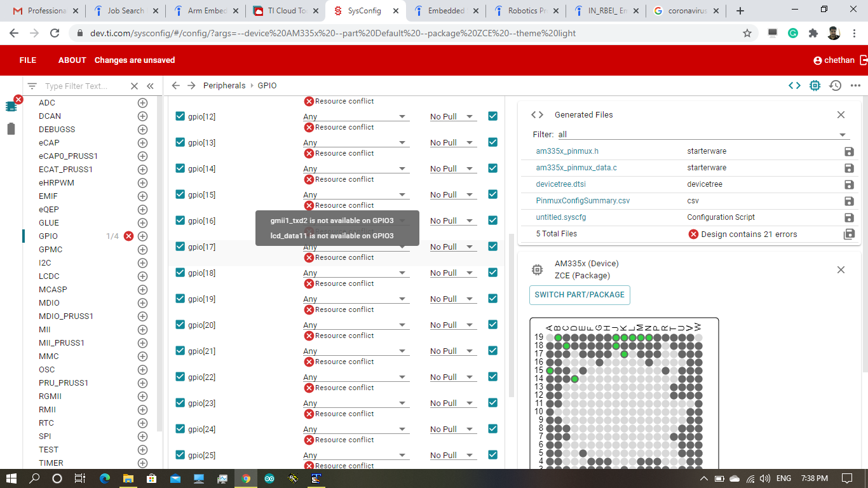This screenshot has height=488, width=868.
Task: Open the No Pull dropdown for gpio[18]
Action: (x=452, y=272)
